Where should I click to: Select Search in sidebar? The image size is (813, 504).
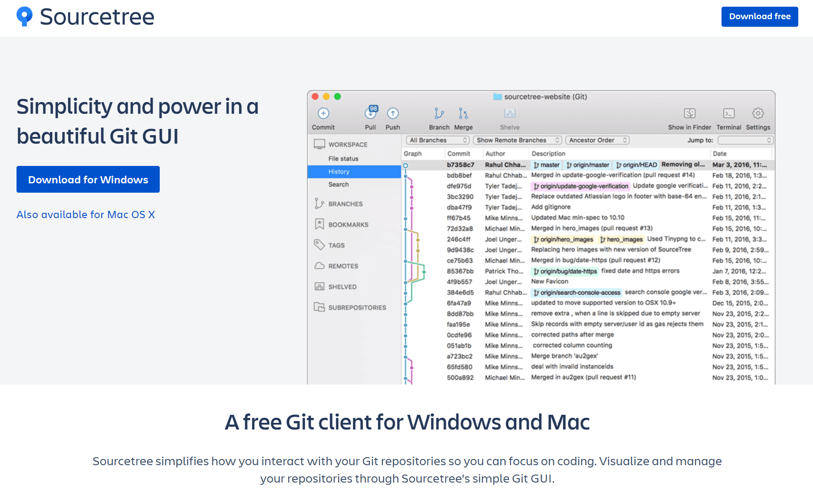339,184
